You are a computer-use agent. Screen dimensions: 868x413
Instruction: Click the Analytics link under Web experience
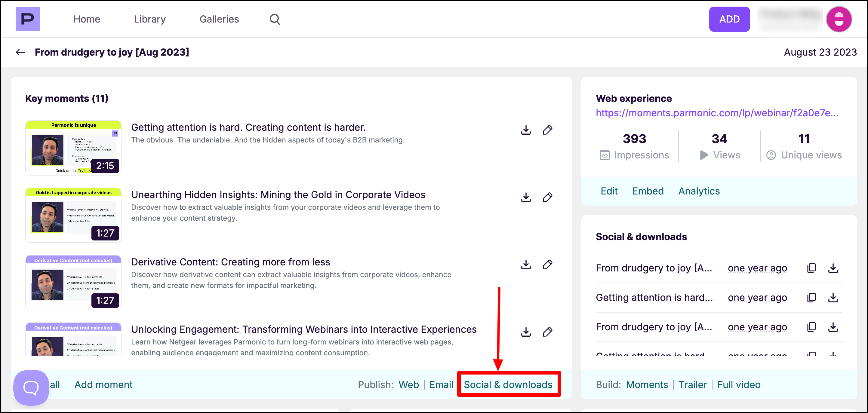699,191
